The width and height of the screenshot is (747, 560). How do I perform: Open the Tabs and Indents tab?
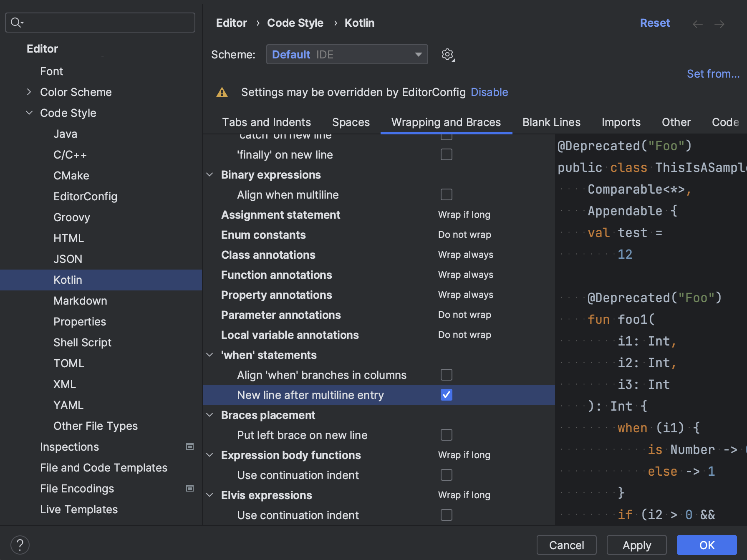tap(266, 122)
